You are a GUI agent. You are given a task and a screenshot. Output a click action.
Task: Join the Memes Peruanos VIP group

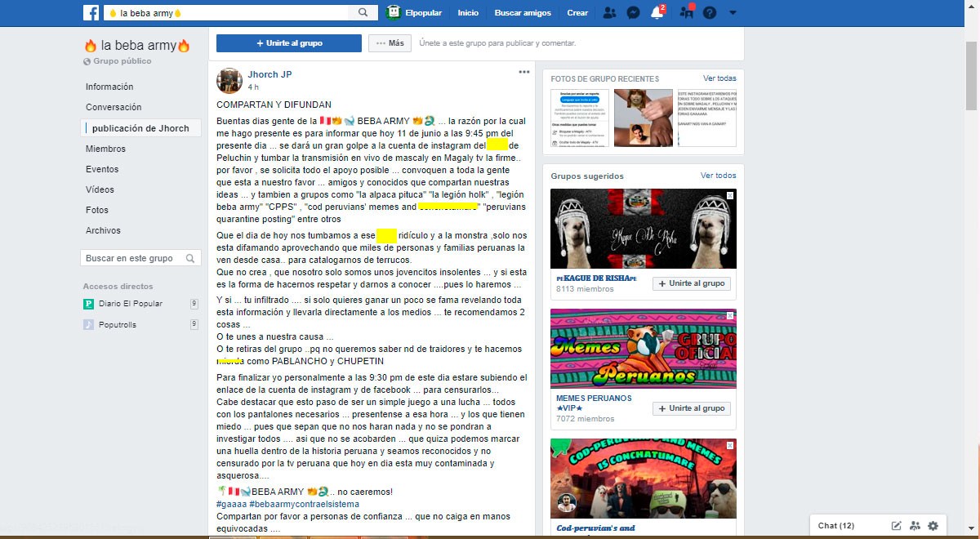(x=692, y=408)
